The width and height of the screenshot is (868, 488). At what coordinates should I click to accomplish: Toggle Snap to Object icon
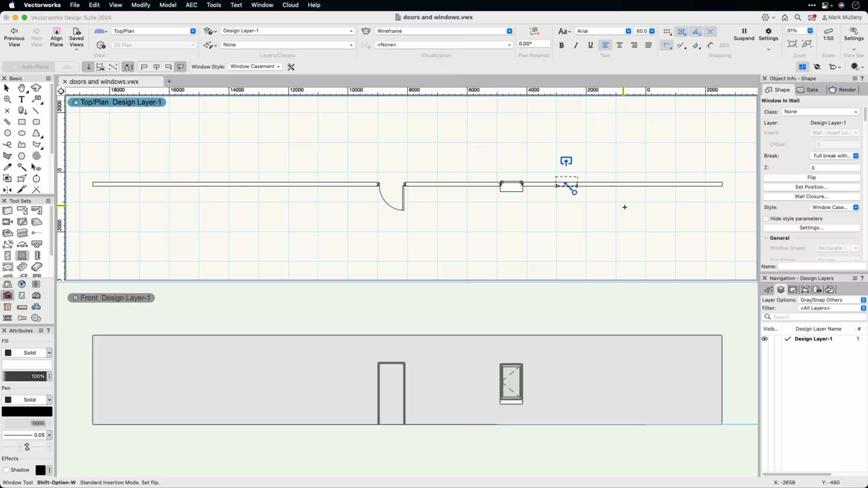[x=681, y=32]
